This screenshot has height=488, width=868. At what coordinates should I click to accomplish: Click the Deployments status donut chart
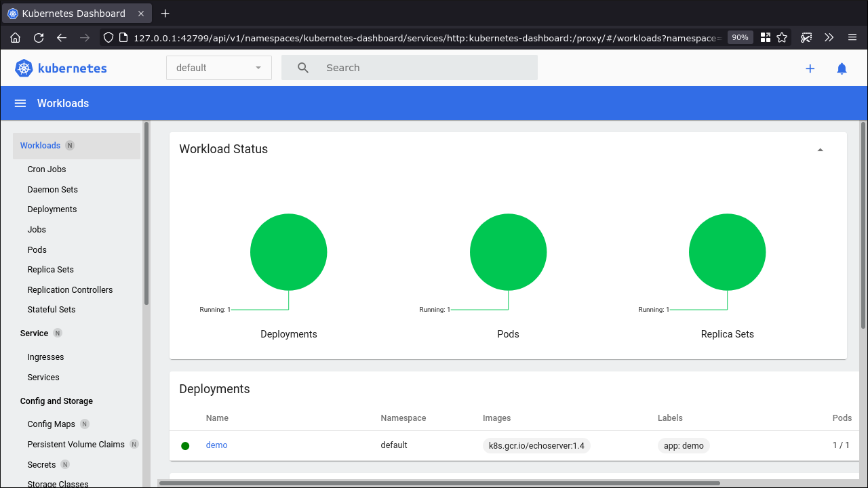coord(288,251)
